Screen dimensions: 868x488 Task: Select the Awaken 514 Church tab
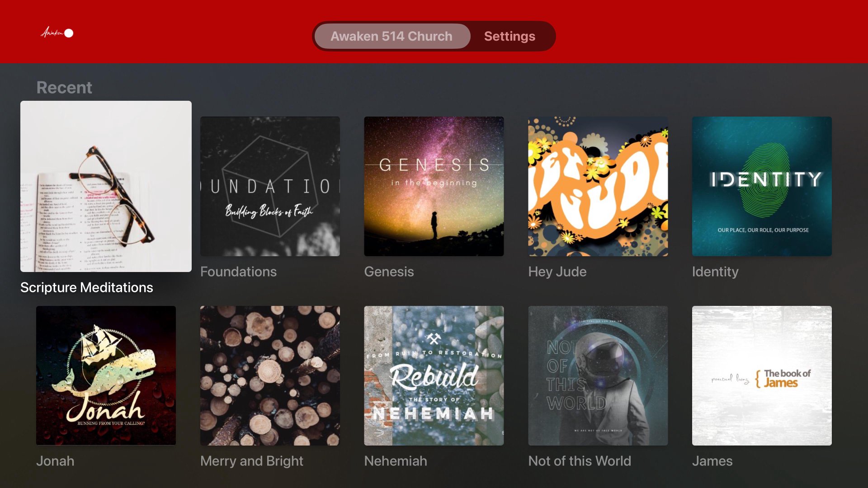point(392,36)
